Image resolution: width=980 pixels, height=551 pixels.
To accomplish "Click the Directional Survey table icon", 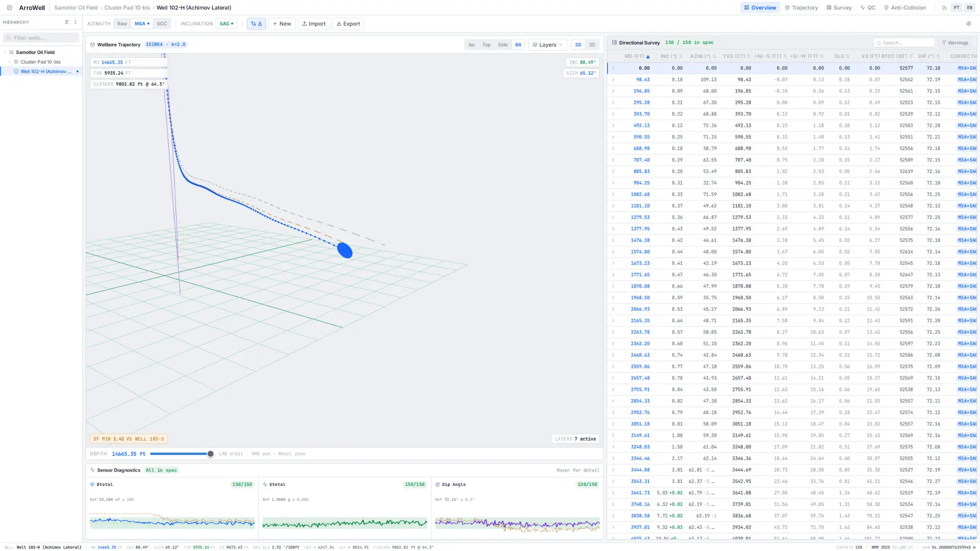I will [614, 43].
